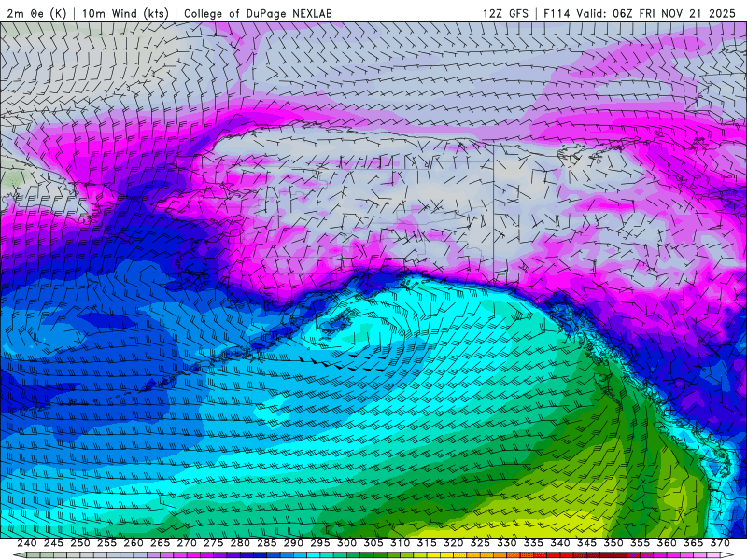Image resolution: width=747 pixels, height=560 pixels.
Task: Click the 'F114' forecast hour label
Action: 557,13
